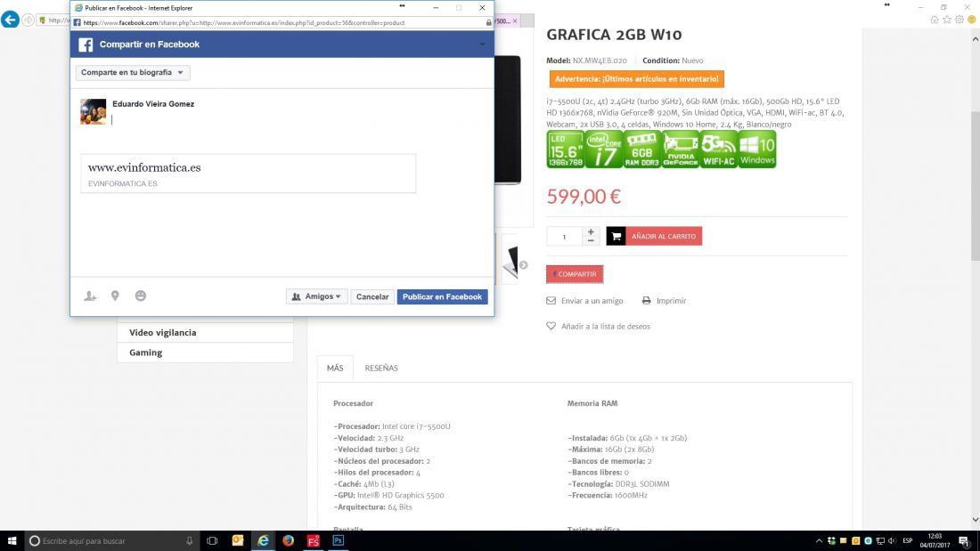Viewport: 980px width, 551px height.
Task: Click the heart icon for the wish list
Action: 551,326
